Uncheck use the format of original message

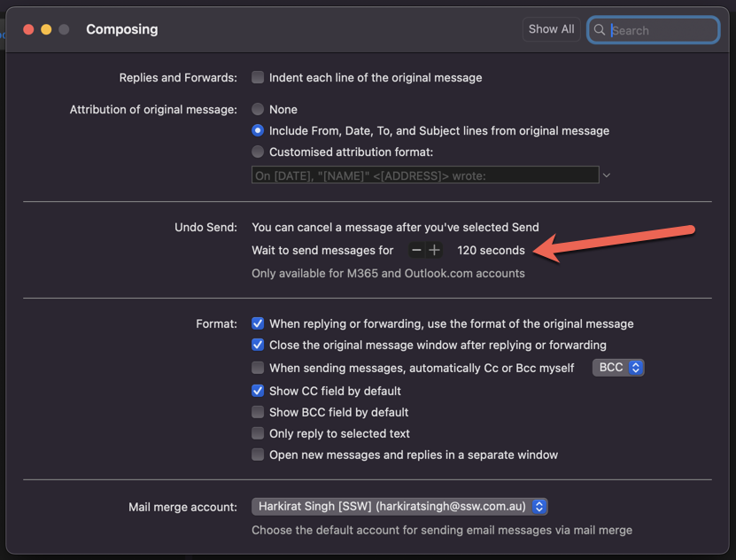(x=258, y=323)
